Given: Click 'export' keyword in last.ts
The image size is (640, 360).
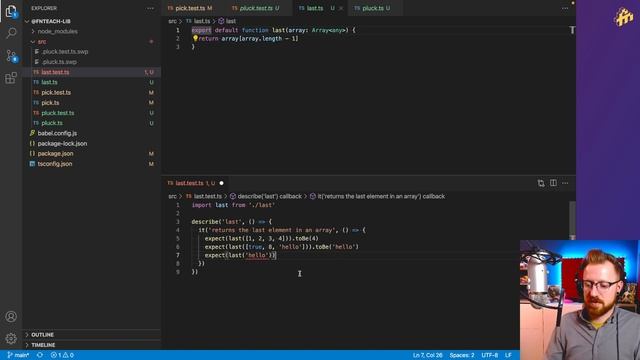Looking at the screenshot, I should tap(201, 30).
